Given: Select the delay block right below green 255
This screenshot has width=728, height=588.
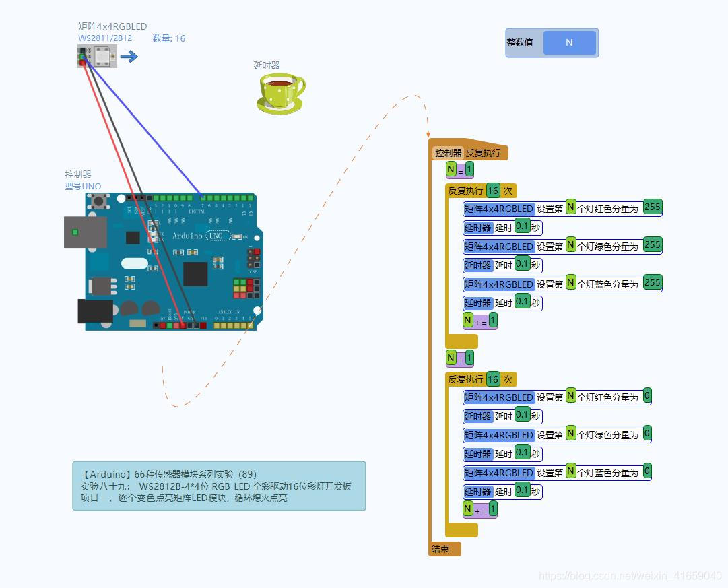Looking at the screenshot, I should point(502,265).
